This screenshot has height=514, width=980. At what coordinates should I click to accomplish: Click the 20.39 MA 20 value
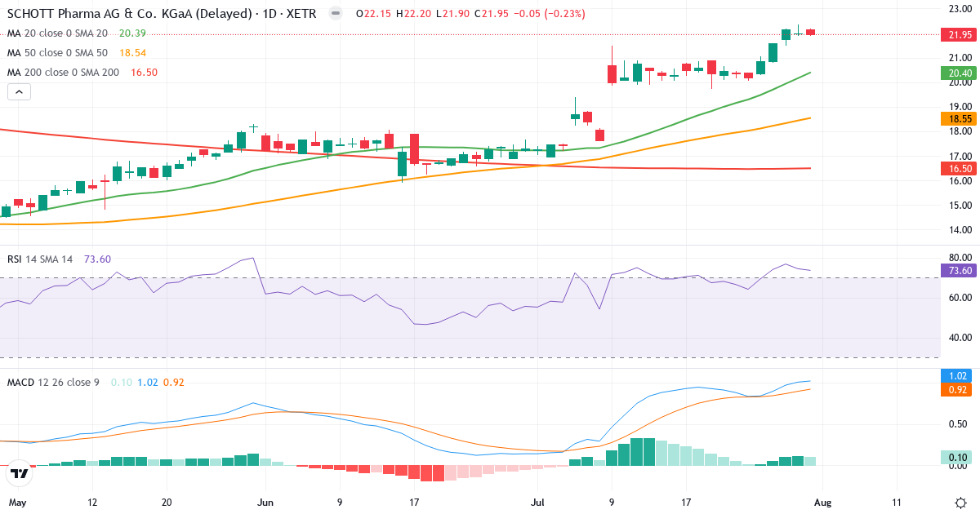[132, 33]
